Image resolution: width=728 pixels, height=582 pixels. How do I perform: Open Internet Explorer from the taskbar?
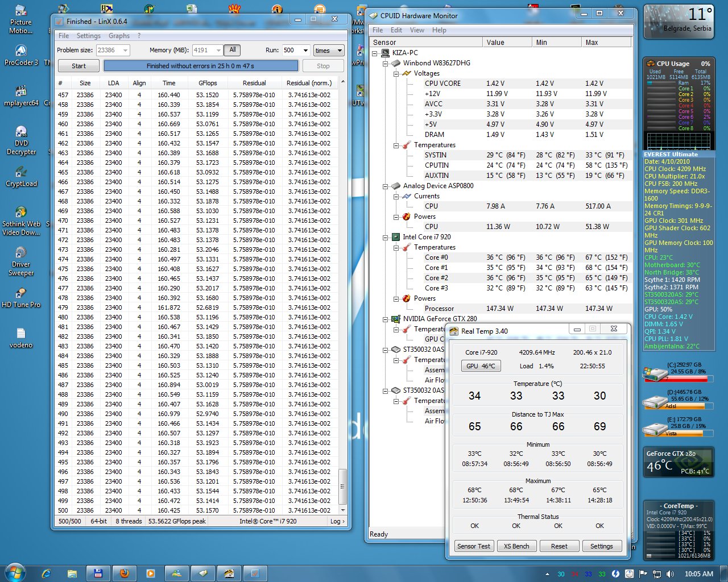(46, 573)
